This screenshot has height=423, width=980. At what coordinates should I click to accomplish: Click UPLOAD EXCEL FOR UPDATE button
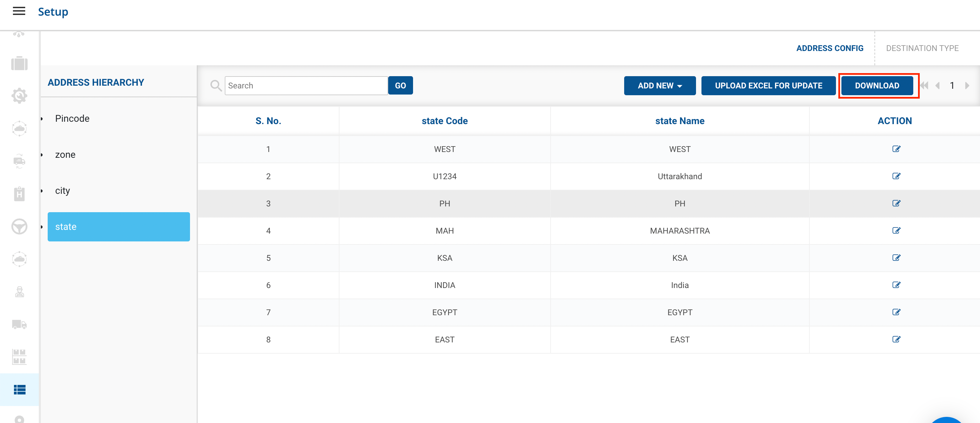click(768, 85)
